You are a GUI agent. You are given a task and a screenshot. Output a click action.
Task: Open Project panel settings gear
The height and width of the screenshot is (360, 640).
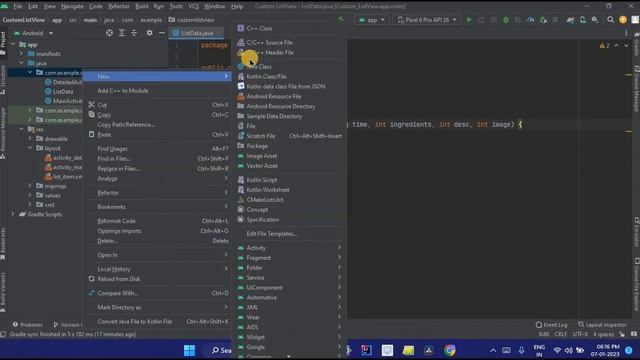pos(149,33)
